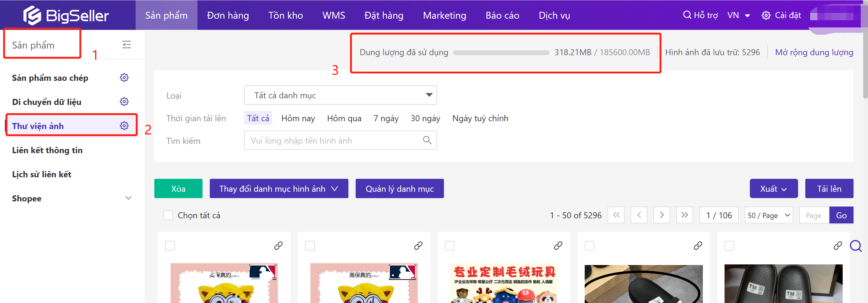Change the 50 / Page size dropdown
This screenshot has width=868, height=303.
pyautogui.click(x=769, y=215)
